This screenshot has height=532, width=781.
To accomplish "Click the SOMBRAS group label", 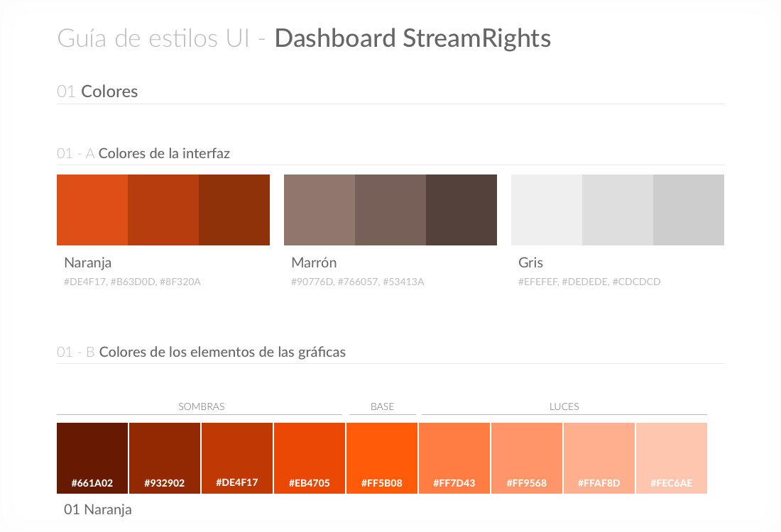I will point(202,407).
